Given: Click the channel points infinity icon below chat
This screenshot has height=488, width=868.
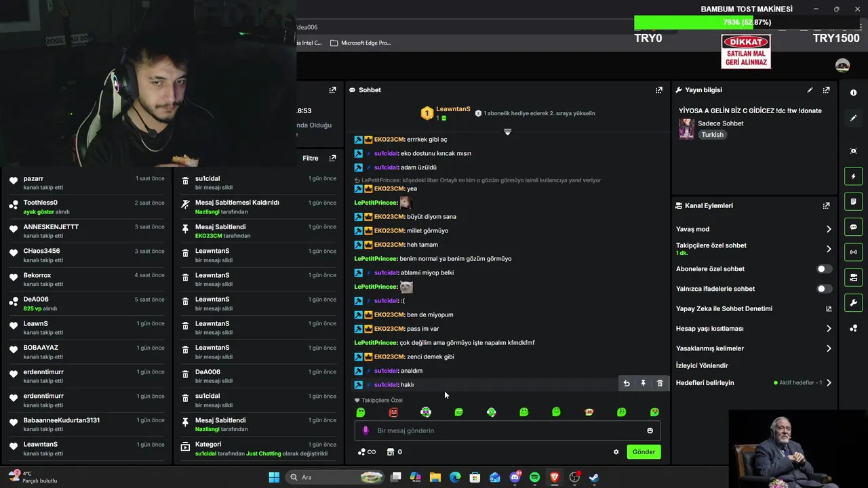Looking at the screenshot, I should [366, 452].
